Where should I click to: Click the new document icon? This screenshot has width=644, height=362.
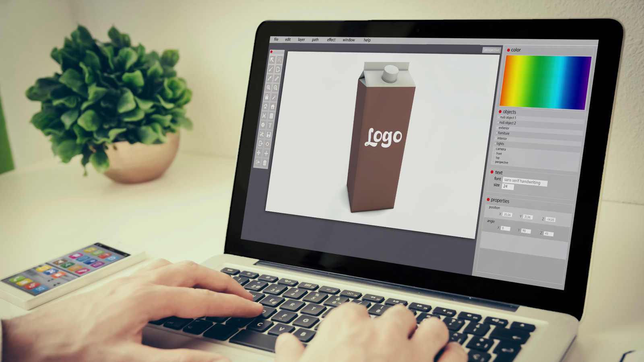tap(278, 69)
